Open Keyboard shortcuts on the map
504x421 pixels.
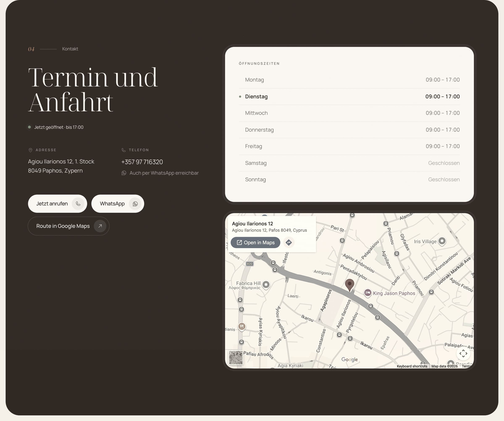point(412,366)
